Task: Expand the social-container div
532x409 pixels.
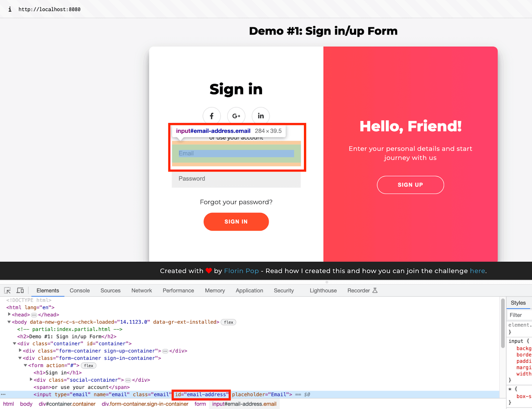Action: click(x=31, y=379)
